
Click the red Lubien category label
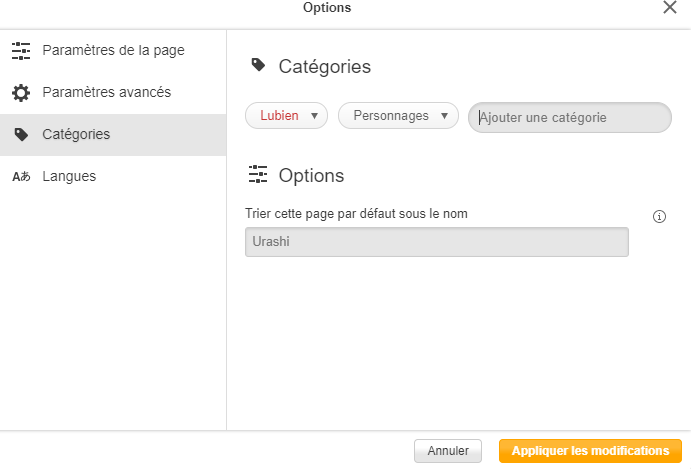[x=279, y=116]
